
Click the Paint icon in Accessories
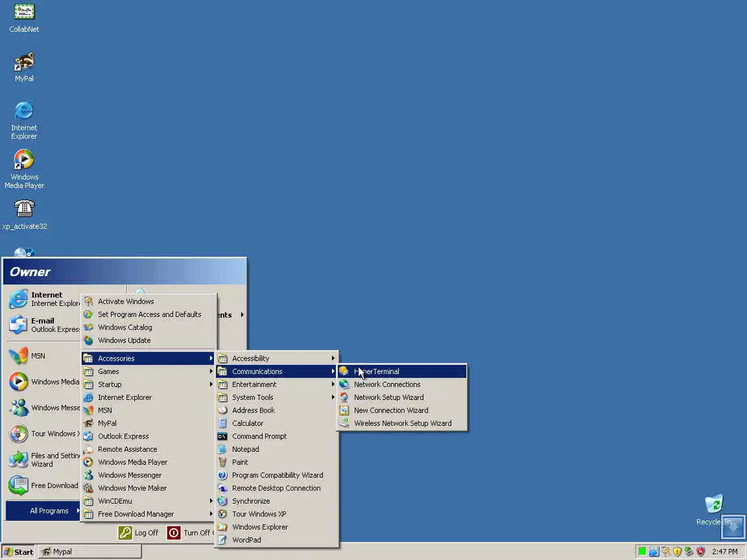(x=222, y=462)
